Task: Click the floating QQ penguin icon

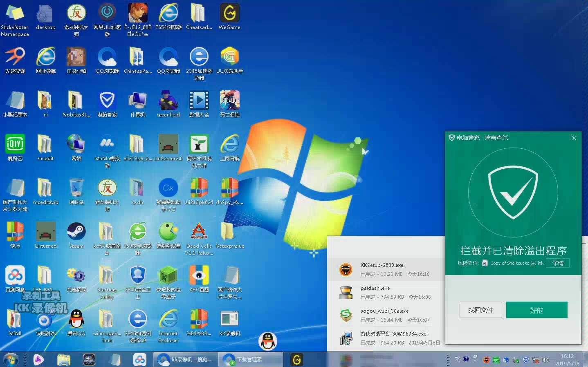Action: (268, 341)
